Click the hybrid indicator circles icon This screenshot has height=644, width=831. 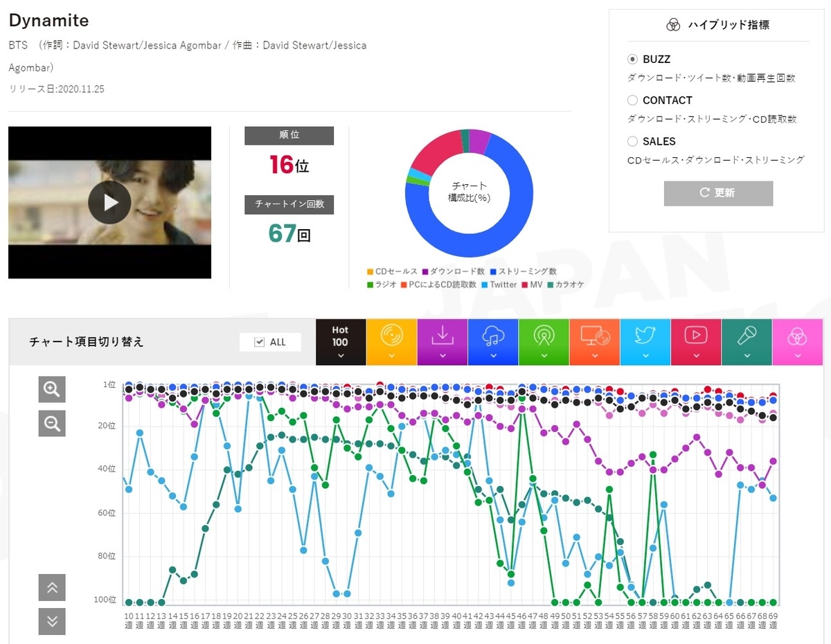tap(672, 25)
